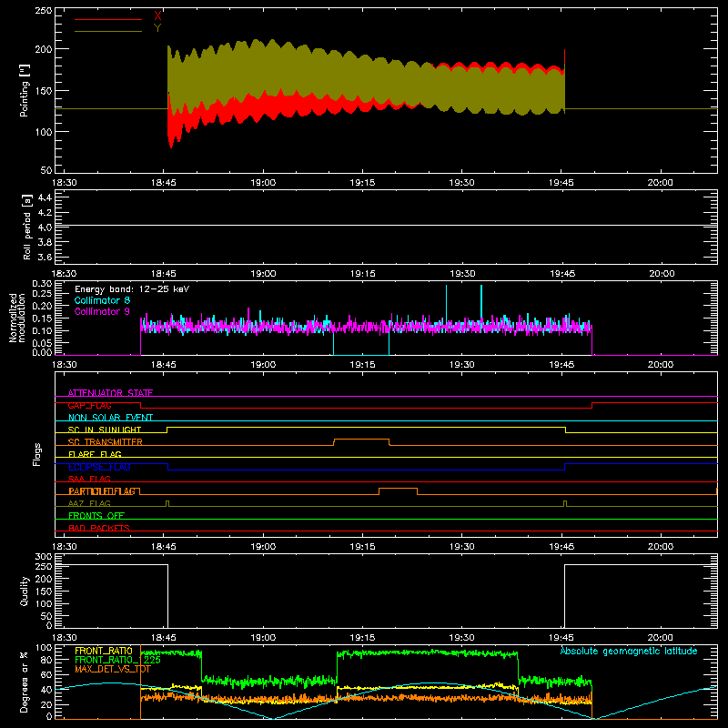Viewport: 728px width, 728px height.
Task: Click '18:30' under the Flags panel
Action: click(64, 547)
